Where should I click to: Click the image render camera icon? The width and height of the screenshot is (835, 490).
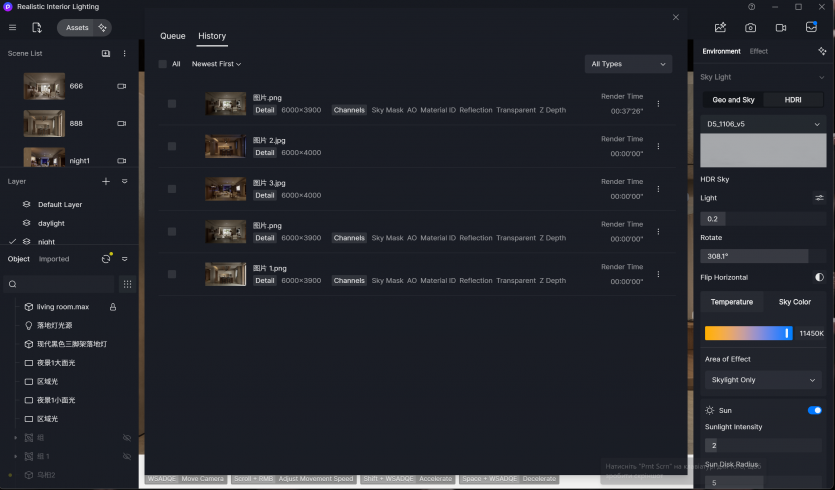click(750, 27)
